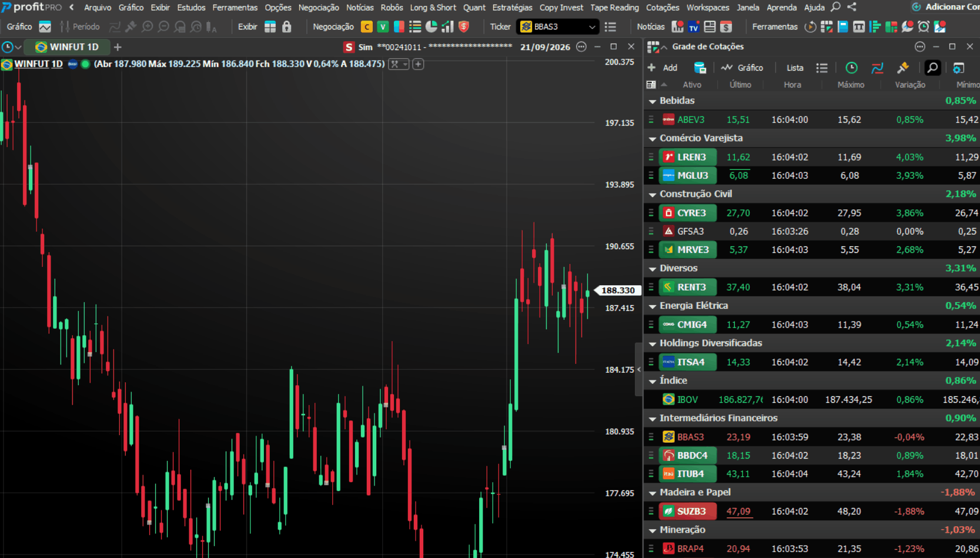Open the newspaper icon in Notícias toolbar
Viewport: 980px width, 558px height.
pos(710,26)
